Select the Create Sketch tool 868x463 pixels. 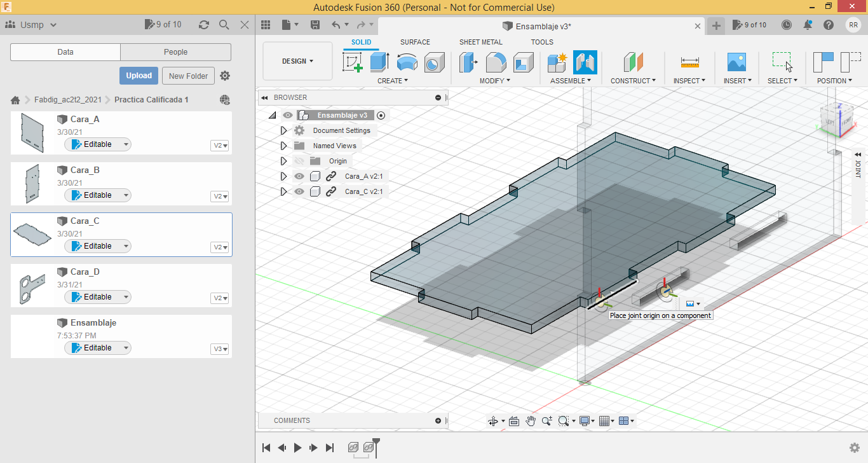pos(352,62)
